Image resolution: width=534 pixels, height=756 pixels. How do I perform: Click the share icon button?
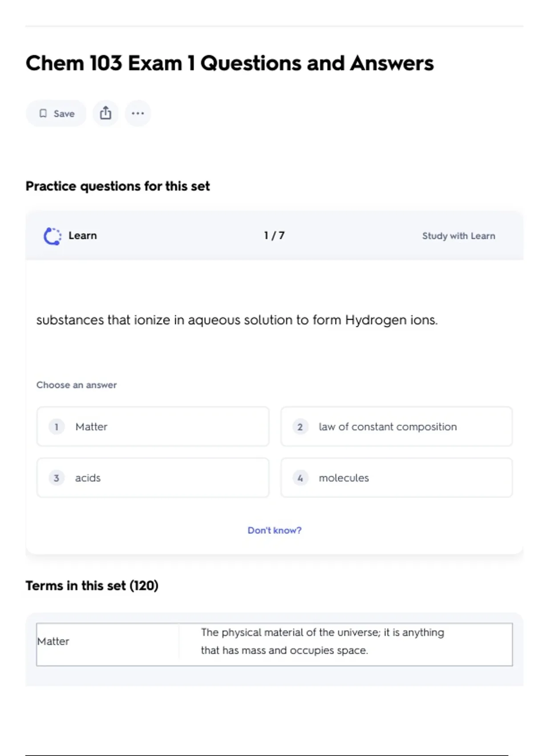(x=105, y=113)
